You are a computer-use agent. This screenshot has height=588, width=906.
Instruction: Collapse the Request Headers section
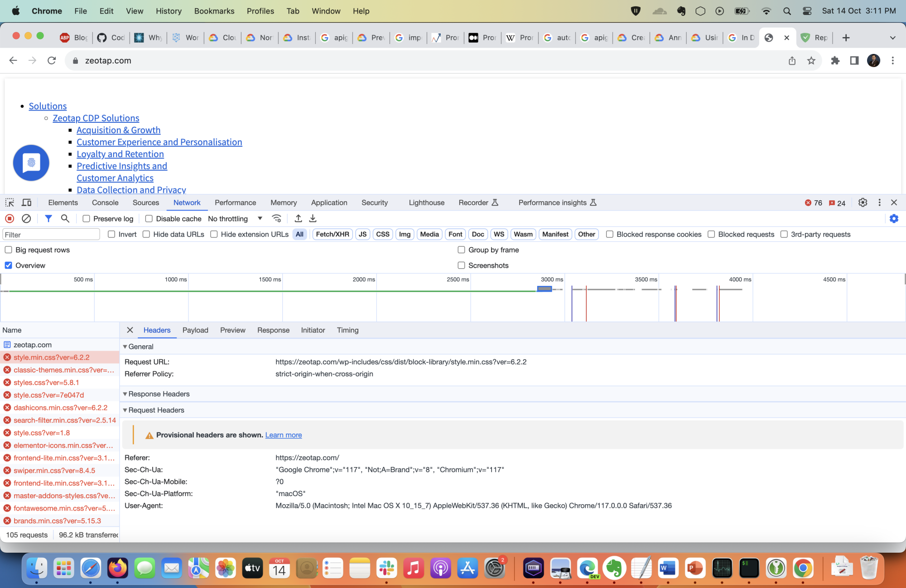pyautogui.click(x=125, y=410)
